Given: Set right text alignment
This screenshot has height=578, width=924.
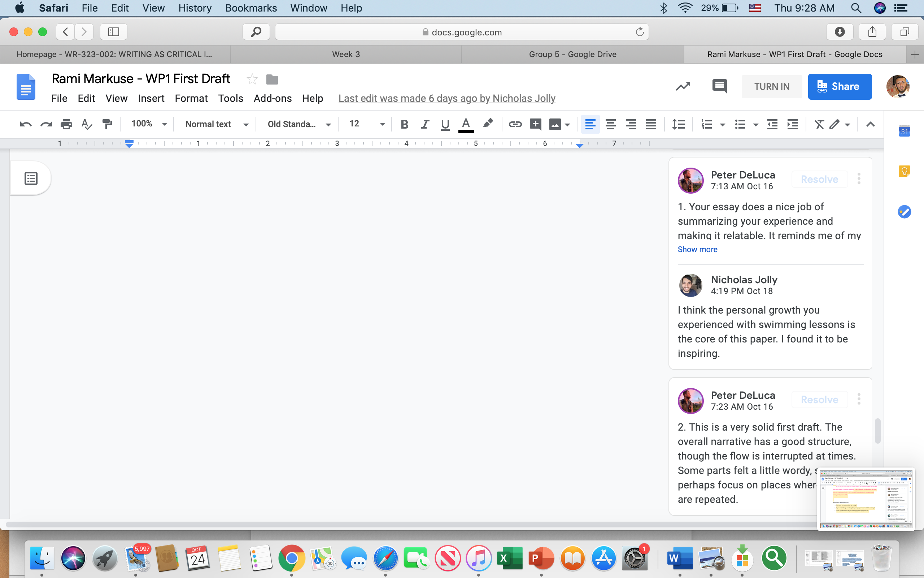Looking at the screenshot, I should pyautogui.click(x=631, y=124).
